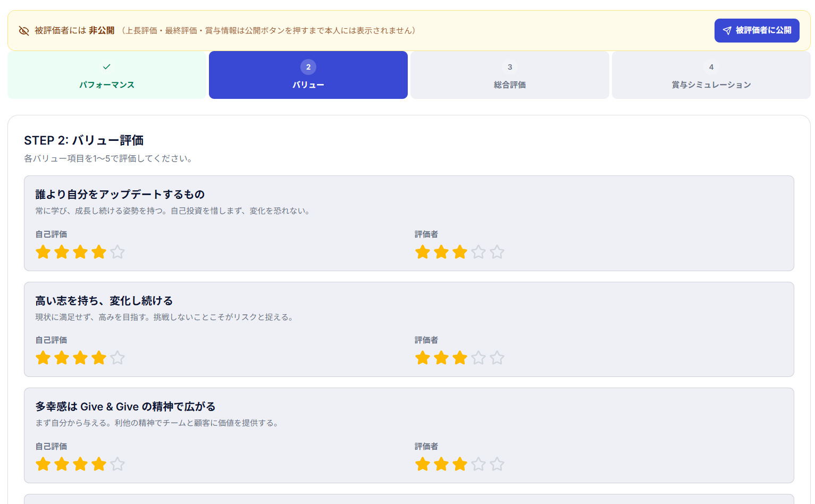This screenshot has height=504, width=815.
Task: Rate 評価者 3 stars for Give & Give の精神
Action: tap(460, 464)
